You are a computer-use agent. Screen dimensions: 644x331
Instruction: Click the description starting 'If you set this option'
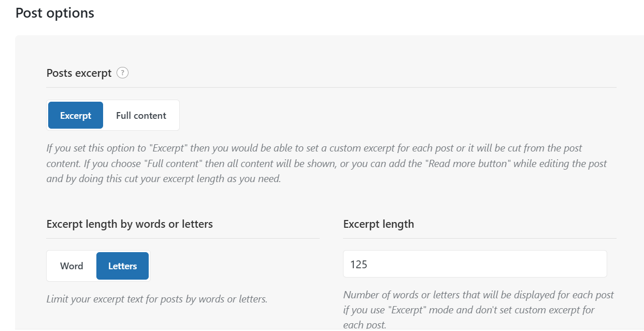(x=327, y=164)
